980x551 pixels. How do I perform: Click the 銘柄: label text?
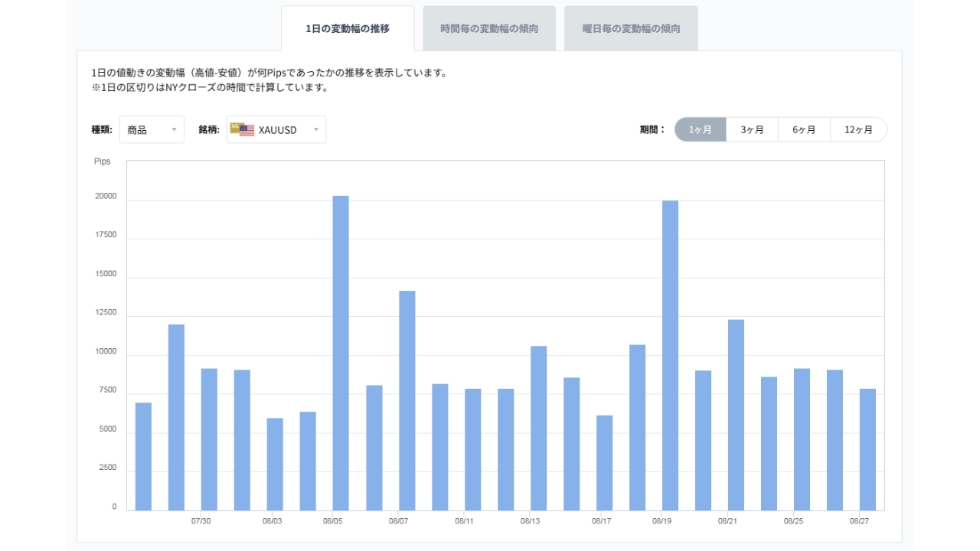pyautogui.click(x=209, y=129)
